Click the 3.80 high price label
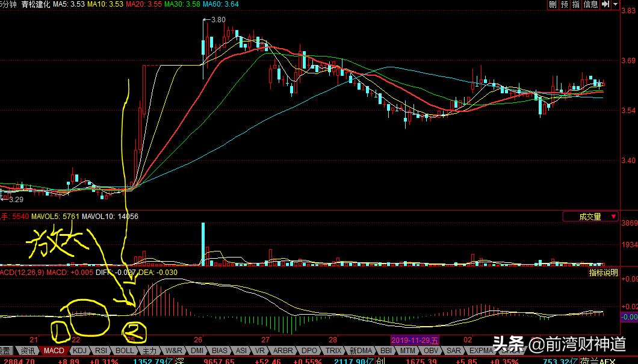The height and width of the screenshot is (364, 638). (x=218, y=19)
